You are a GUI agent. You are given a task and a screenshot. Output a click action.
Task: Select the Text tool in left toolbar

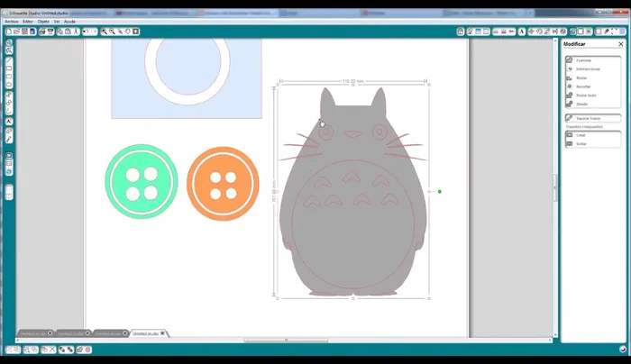point(9,120)
